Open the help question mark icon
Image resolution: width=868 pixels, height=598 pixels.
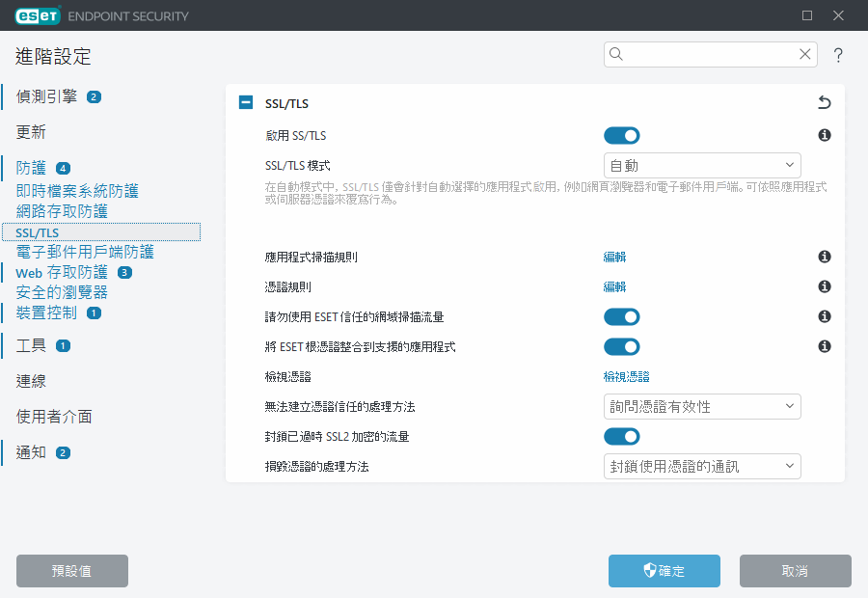838,55
